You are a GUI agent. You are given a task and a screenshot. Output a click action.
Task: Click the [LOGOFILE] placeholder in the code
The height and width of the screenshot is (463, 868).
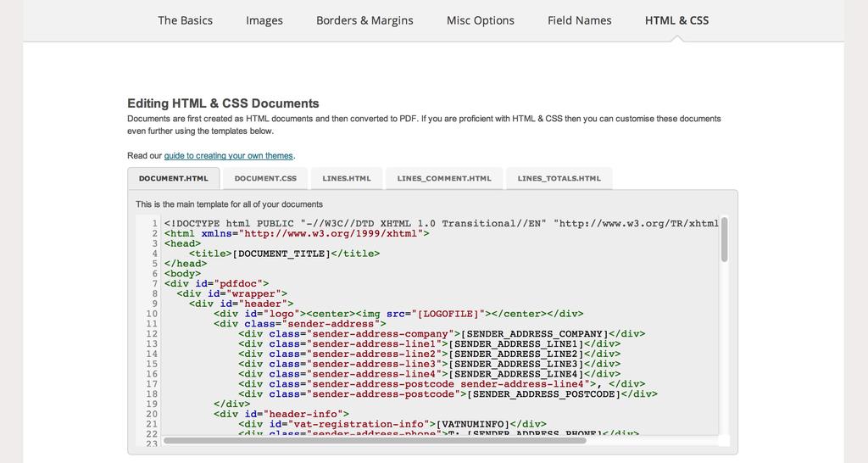click(x=447, y=314)
